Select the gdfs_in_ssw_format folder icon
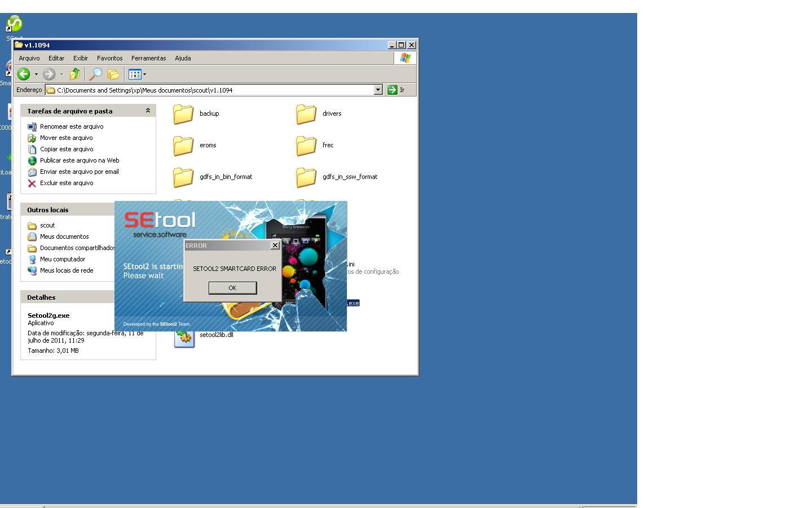Viewport: 812px width, 508px height. click(306, 177)
